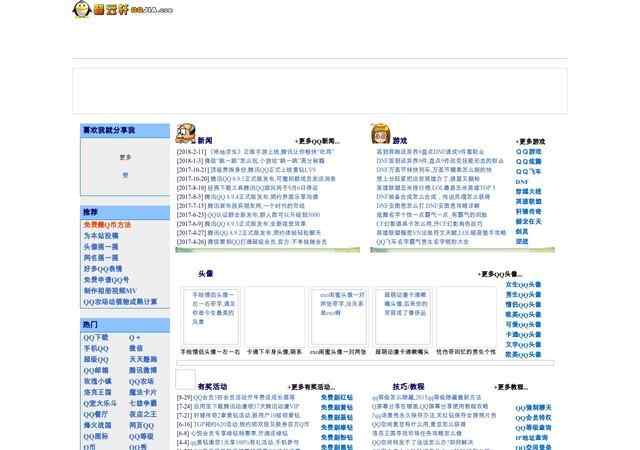This screenshot has height=450, width=640.
Task: Open QQ强制聊天 link in tutorials sidebar
Action: 534,408
